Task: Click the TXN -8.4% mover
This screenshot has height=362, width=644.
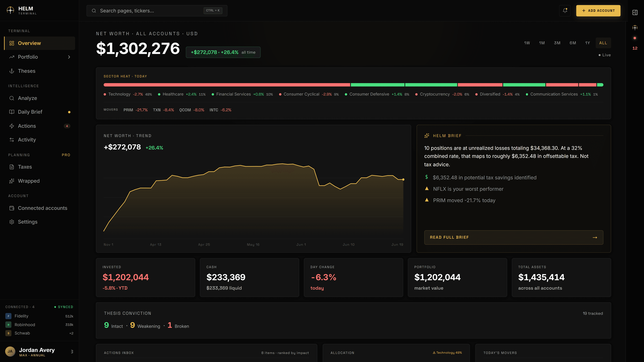Action: coord(163,110)
